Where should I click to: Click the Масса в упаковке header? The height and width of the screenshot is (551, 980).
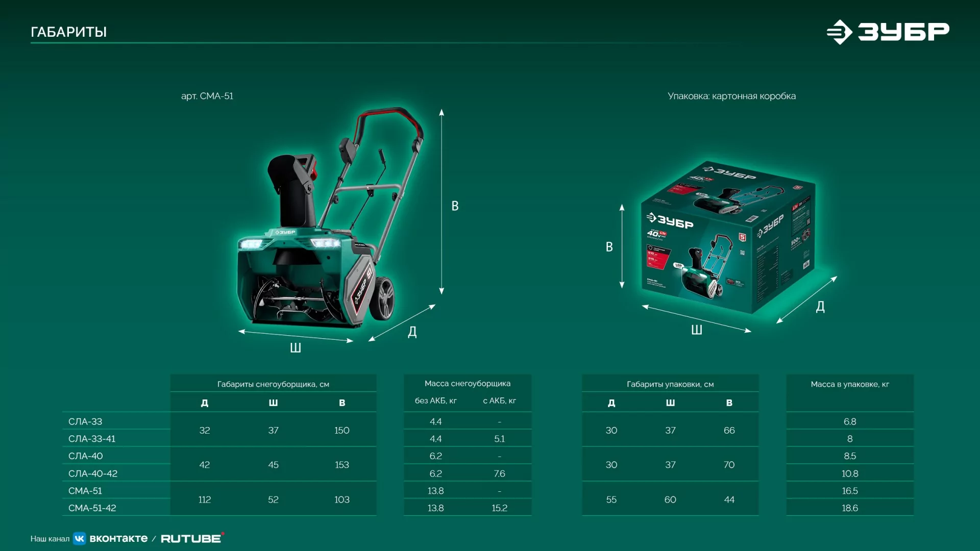850,384
